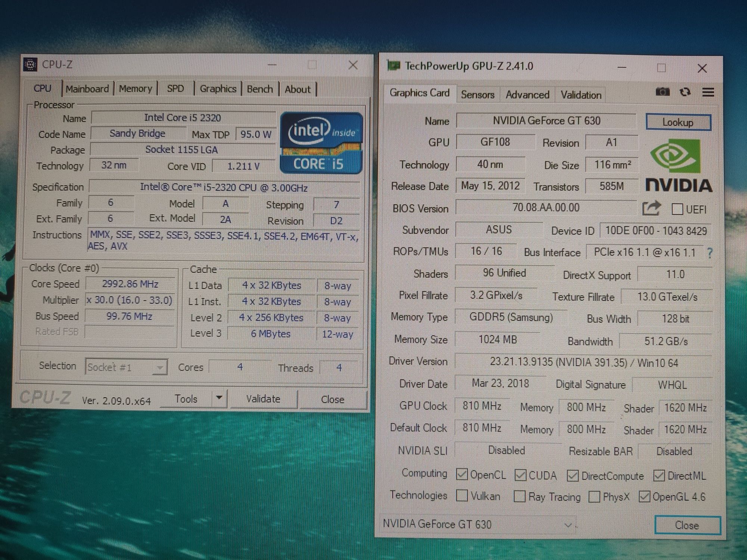The image size is (747, 560).
Task: Click the Specification field in CPU-Z
Action: (224, 187)
